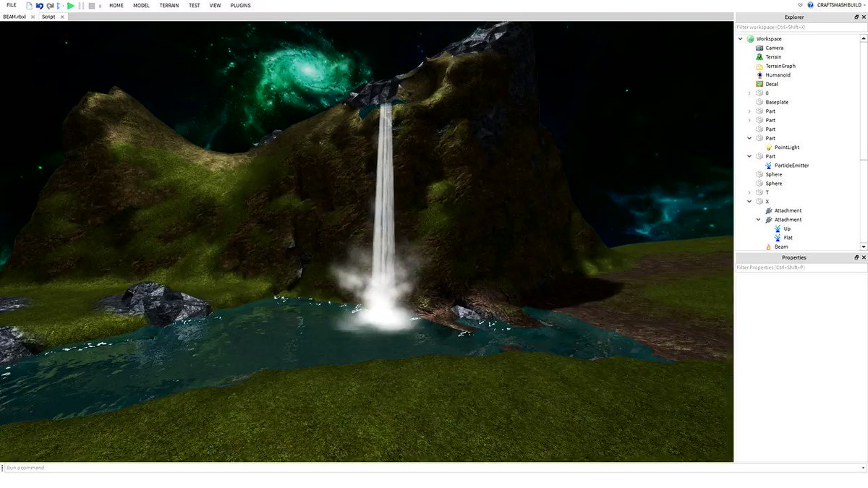
Task: Open the TEST ribbon tab
Action: pos(195,5)
